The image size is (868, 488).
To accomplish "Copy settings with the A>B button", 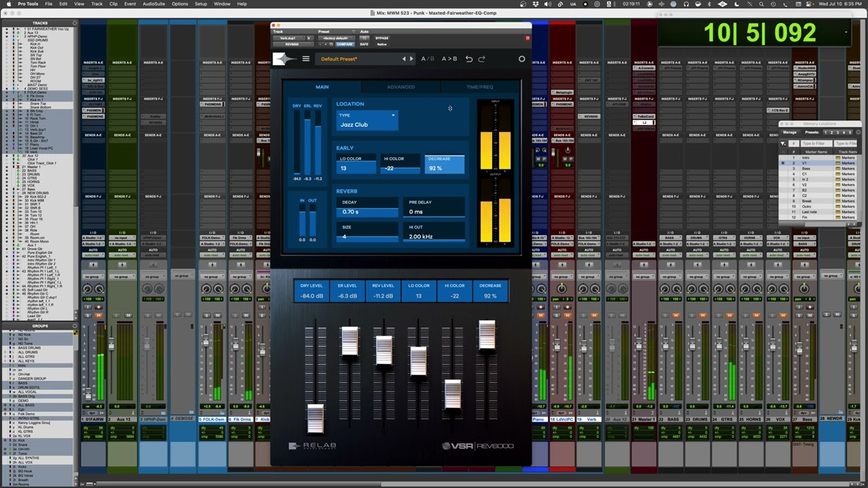I will pos(450,59).
